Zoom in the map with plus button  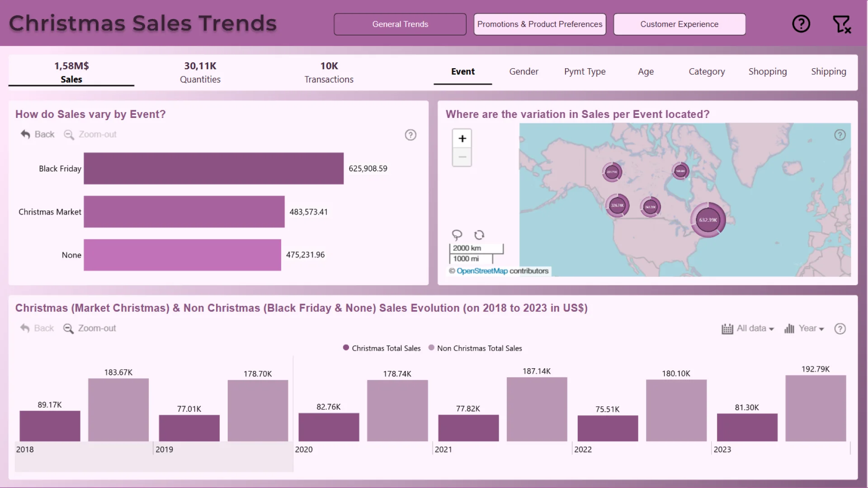pyautogui.click(x=462, y=138)
